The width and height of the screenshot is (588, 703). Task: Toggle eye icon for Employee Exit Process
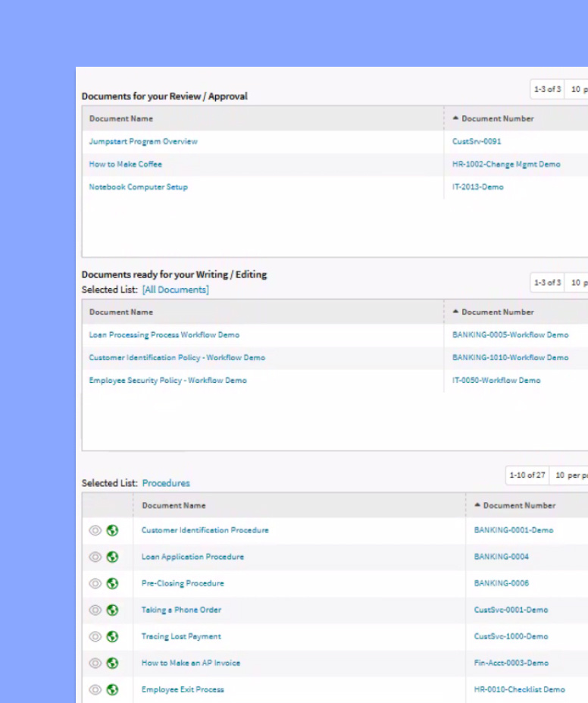point(95,689)
